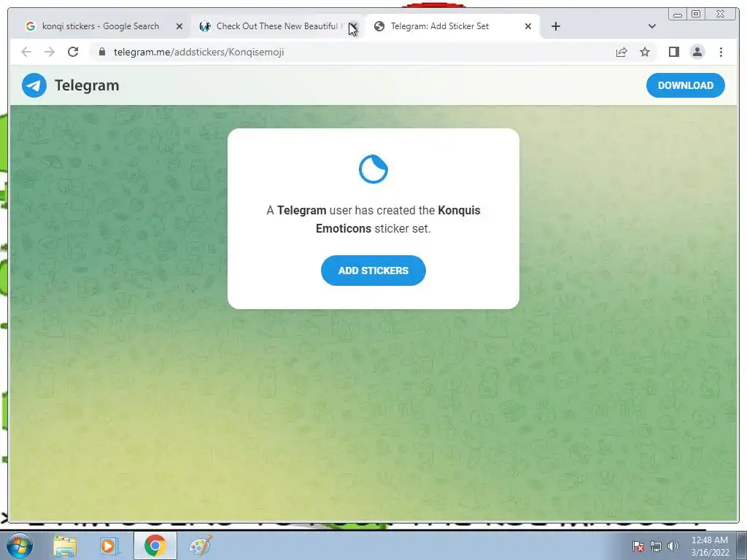Expand the tab search dropdown

tap(651, 26)
